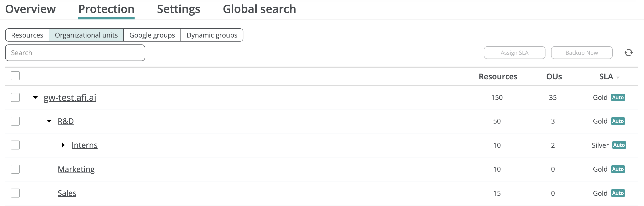Open the Settings tab
The height and width of the screenshot is (206, 644).
click(178, 9)
